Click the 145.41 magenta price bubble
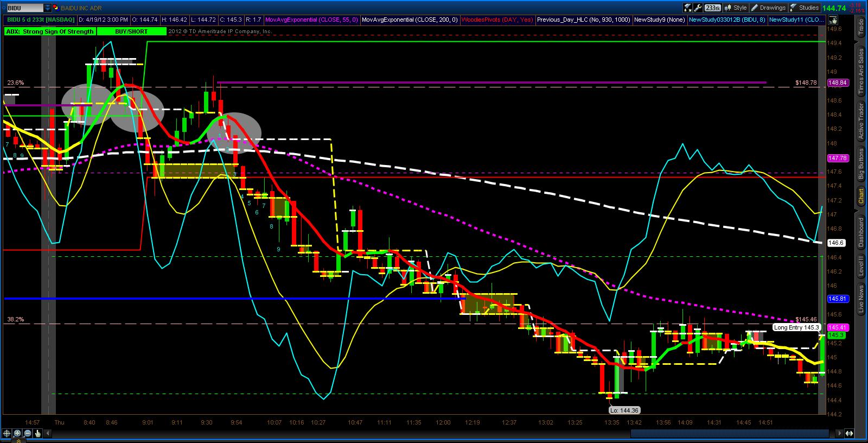This screenshot has width=868, height=443. pyautogui.click(x=837, y=327)
